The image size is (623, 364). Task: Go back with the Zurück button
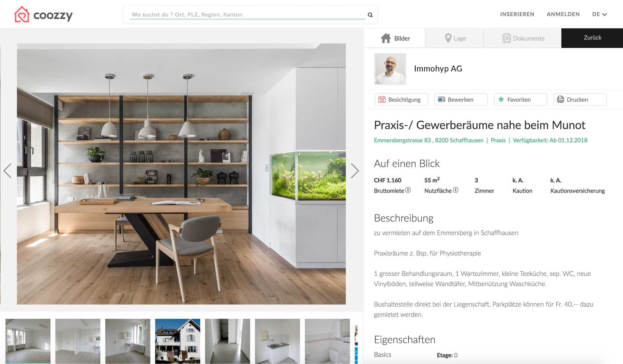[x=592, y=38]
